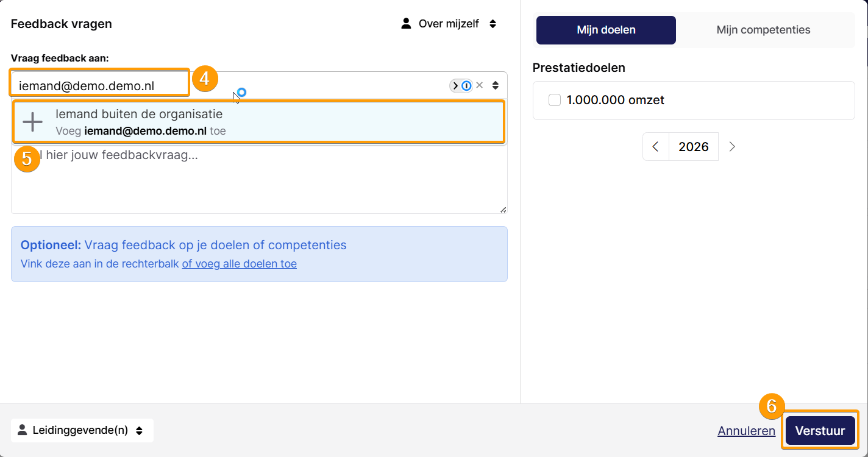The image size is (868, 457).
Task: Clear the recipient field with the X icon
Action: pos(480,85)
